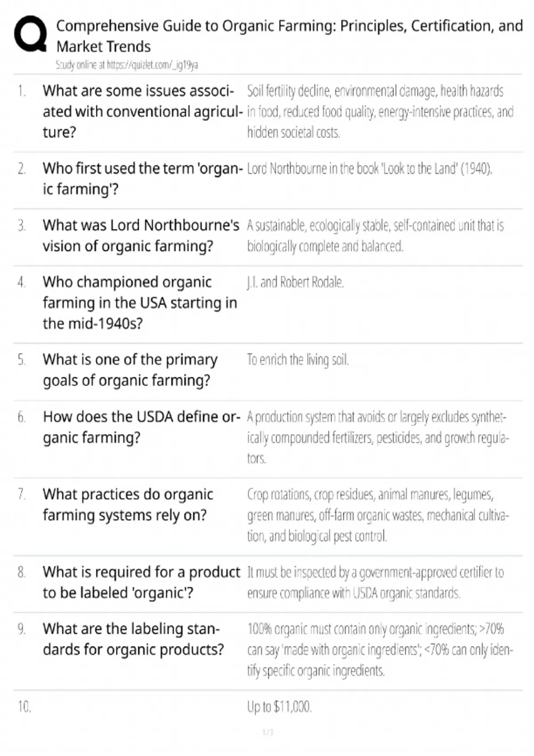Click the Comprehensive Guide to Organic Farming title
Image resolution: width=534 pixels, height=756 pixels.
click(x=289, y=36)
